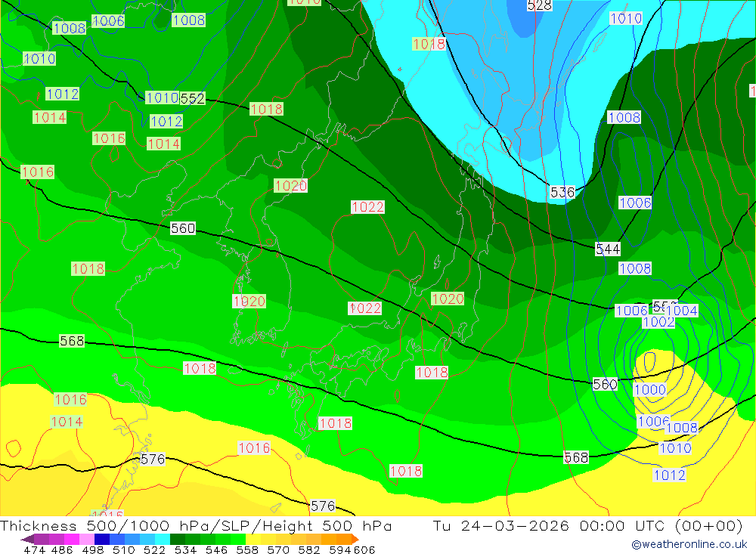Click the legend value 498

coord(92,549)
